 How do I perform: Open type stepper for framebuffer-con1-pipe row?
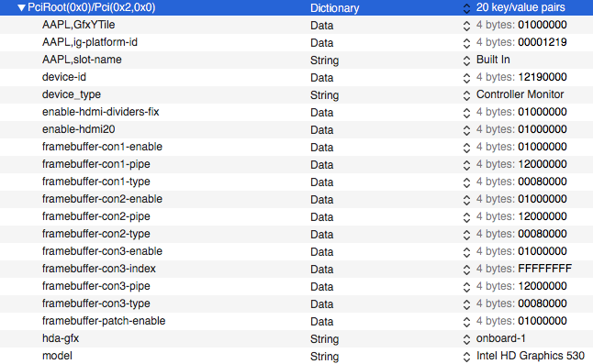click(x=466, y=165)
